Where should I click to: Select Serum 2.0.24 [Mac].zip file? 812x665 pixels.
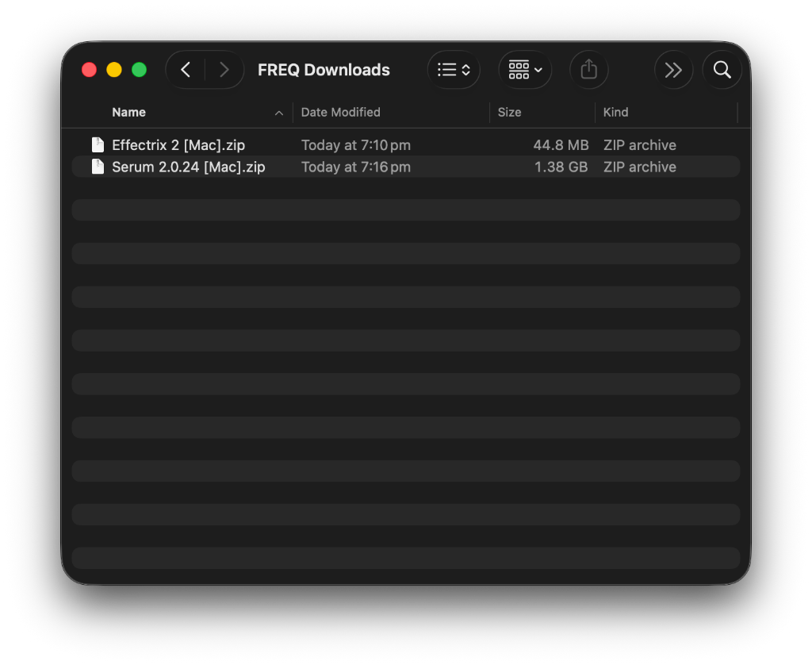click(x=189, y=167)
